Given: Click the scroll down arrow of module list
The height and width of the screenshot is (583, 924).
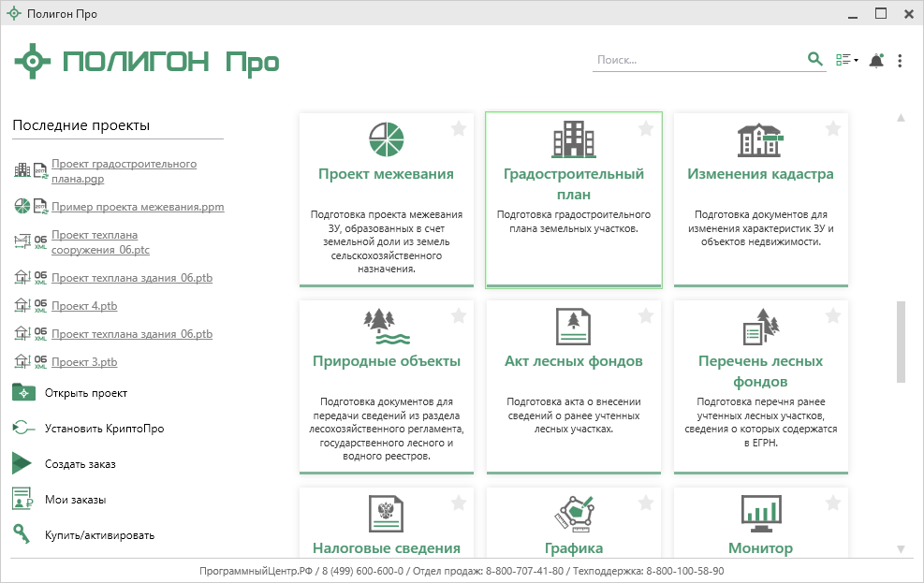Looking at the screenshot, I should pos(901,549).
